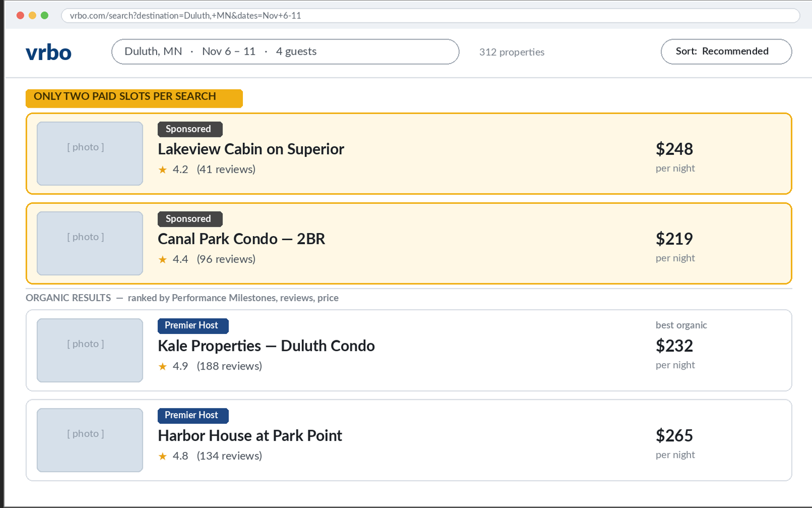
Task: Click the green maximize window button
Action: [x=45, y=15]
